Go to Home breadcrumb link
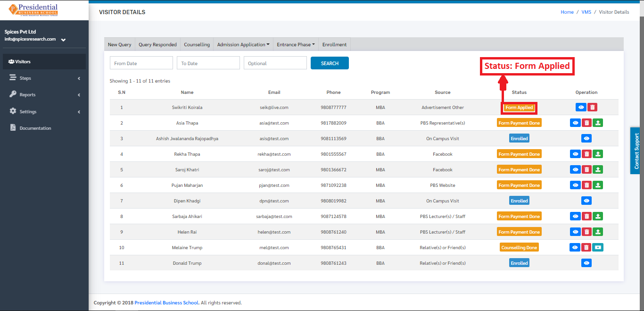 (x=567, y=12)
